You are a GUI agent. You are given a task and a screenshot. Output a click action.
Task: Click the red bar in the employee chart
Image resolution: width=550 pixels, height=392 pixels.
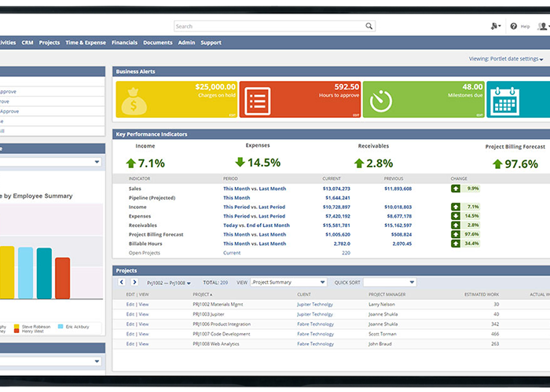click(x=62, y=278)
